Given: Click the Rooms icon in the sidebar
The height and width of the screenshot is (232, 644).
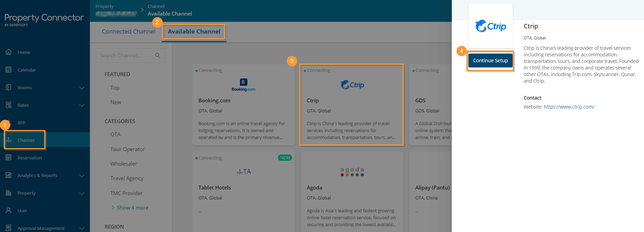Looking at the screenshot, I should click(9, 87).
